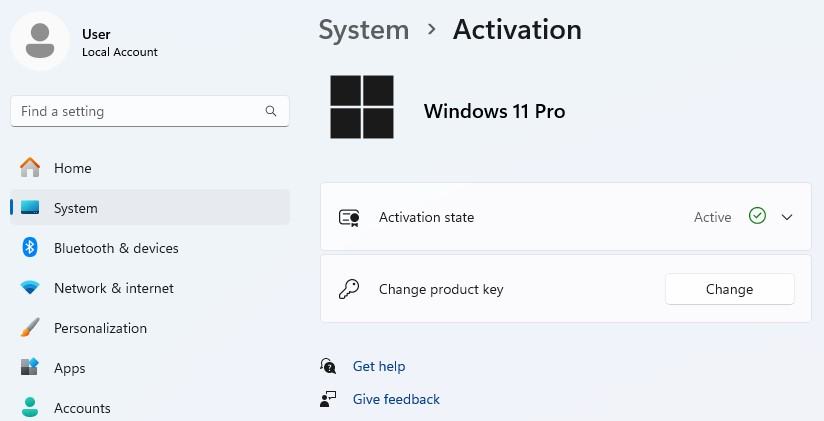Image resolution: width=824 pixels, height=421 pixels.
Task: Click the Windows 11 logo
Action: click(362, 107)
